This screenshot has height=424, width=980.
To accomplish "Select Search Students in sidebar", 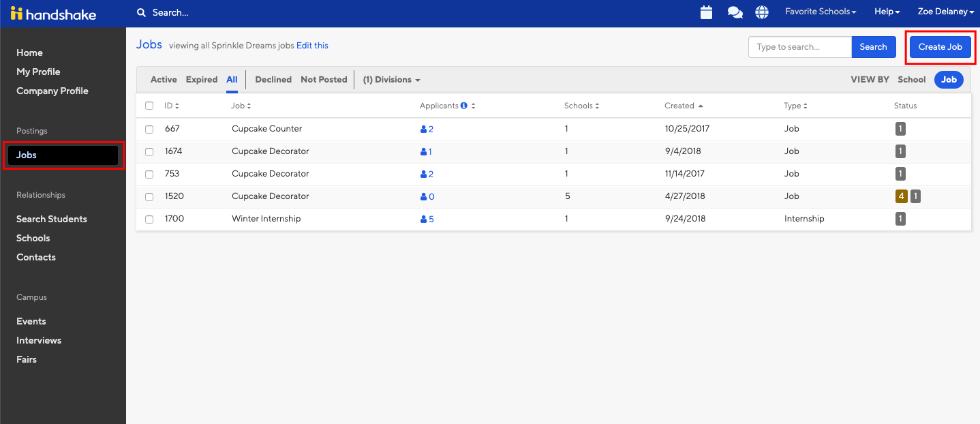I will [52, 219].
